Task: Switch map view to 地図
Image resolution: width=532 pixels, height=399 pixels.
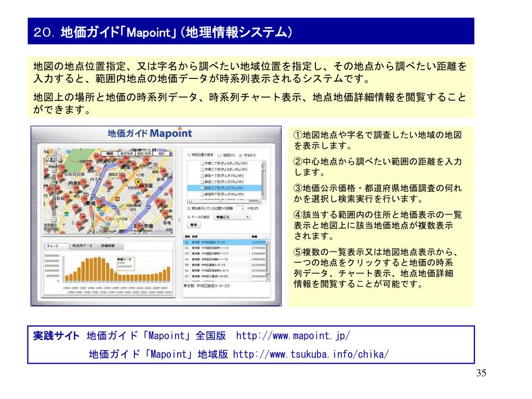Action: point(110,154)
